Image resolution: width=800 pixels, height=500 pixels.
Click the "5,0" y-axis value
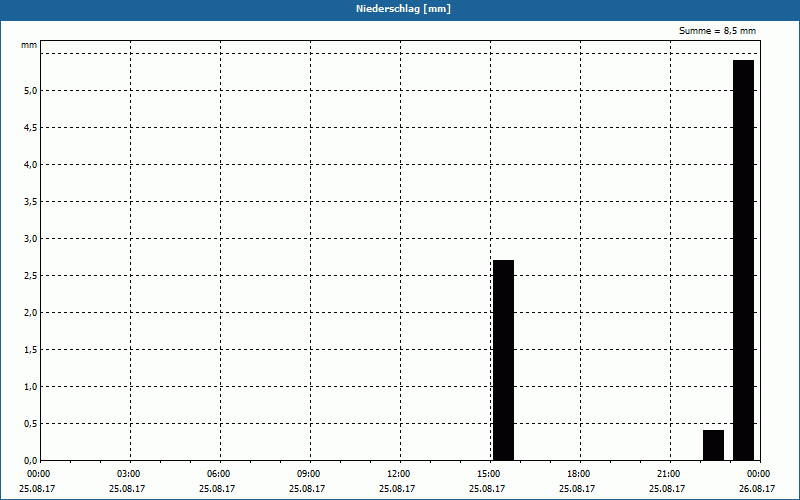(x=31, y=91)
